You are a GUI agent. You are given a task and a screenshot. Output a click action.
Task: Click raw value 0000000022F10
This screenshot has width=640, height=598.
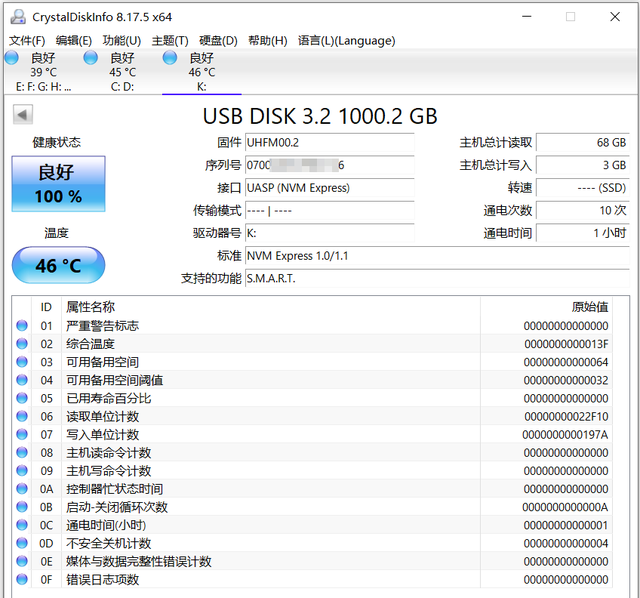(566, 416)
